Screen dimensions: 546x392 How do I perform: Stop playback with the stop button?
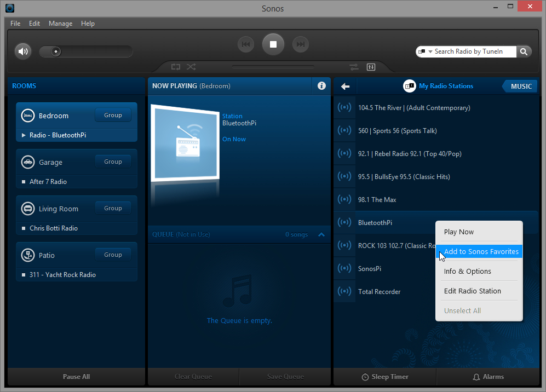click(273, 44)
